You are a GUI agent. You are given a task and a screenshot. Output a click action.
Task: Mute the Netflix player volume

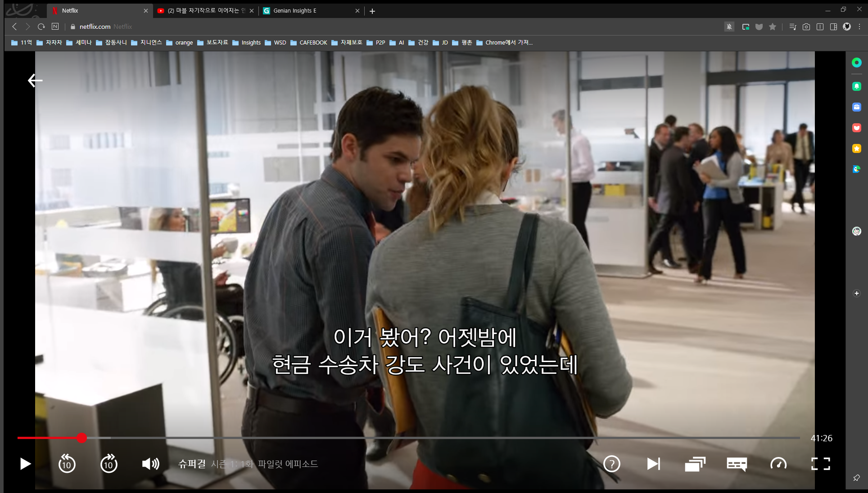150,464
